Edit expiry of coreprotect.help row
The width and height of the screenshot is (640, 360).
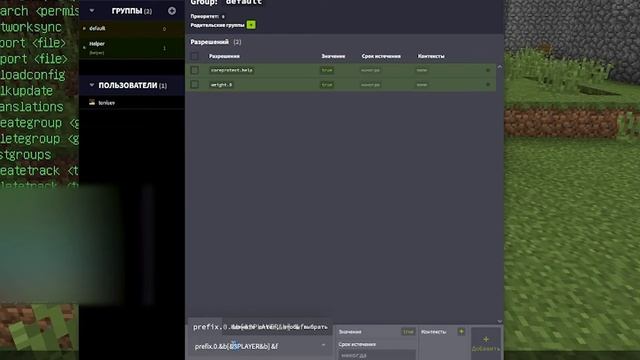pyautogui.click(x=370, y=70)
